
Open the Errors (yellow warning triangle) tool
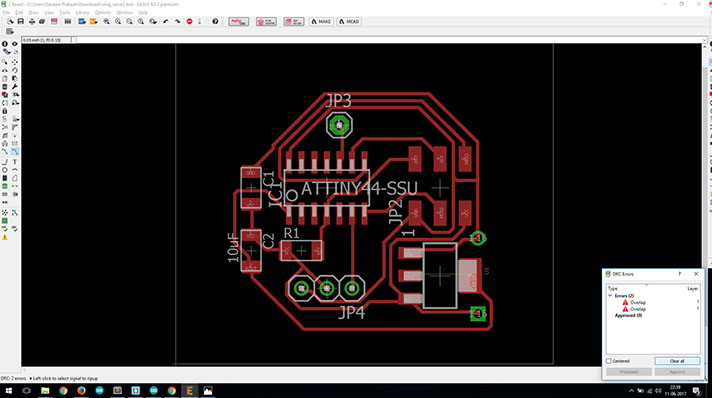[x=5, y=237]
